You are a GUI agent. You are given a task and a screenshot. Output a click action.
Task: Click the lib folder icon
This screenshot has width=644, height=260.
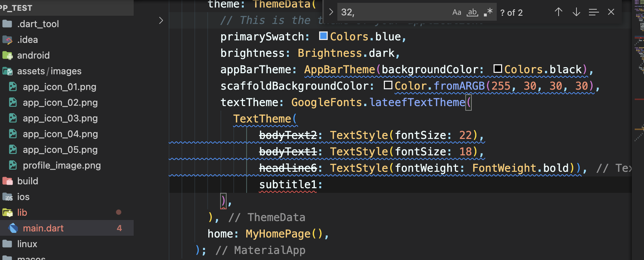pos(7,212)
